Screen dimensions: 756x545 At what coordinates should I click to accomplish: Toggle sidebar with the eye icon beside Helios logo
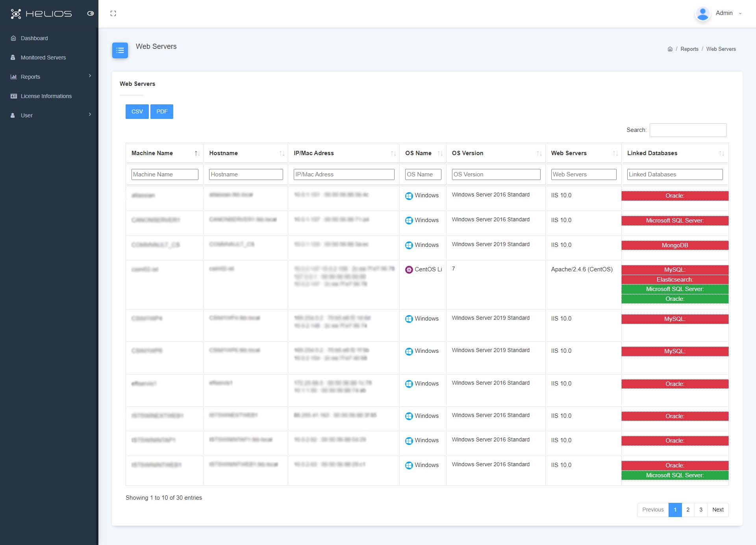(91, 13)
